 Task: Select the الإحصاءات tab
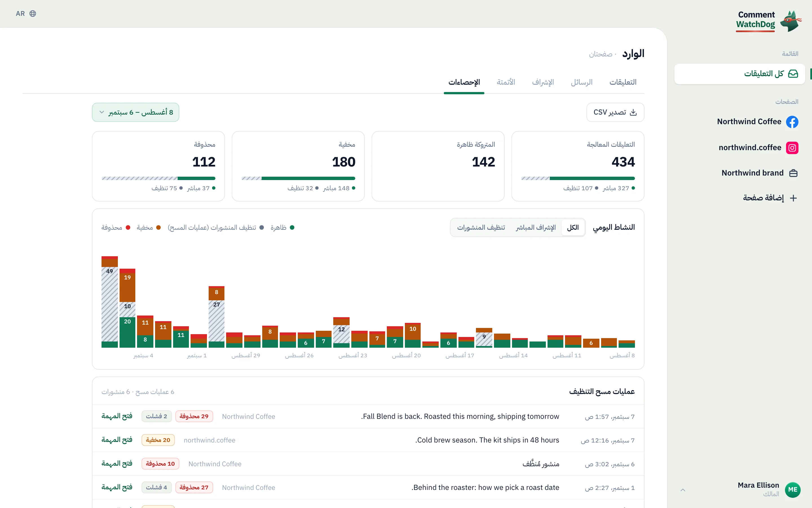(x=464, y=82)
